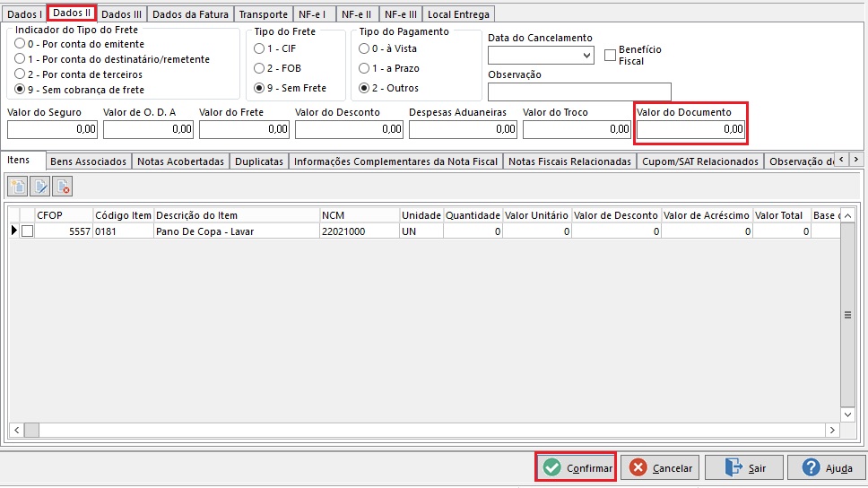The image size is (868, 488).
Task: Click the horizontal scrollbar left arrow
Action: [17, 430]
